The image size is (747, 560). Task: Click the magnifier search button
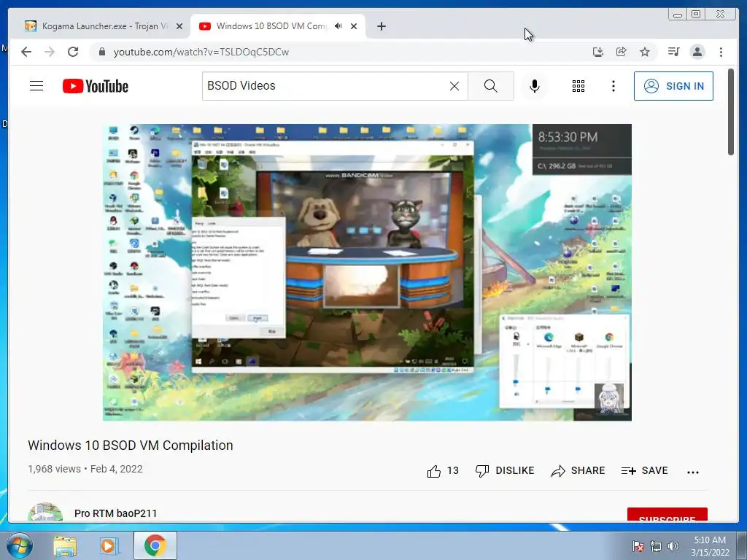pyautogui.click(x=491, y=86)
